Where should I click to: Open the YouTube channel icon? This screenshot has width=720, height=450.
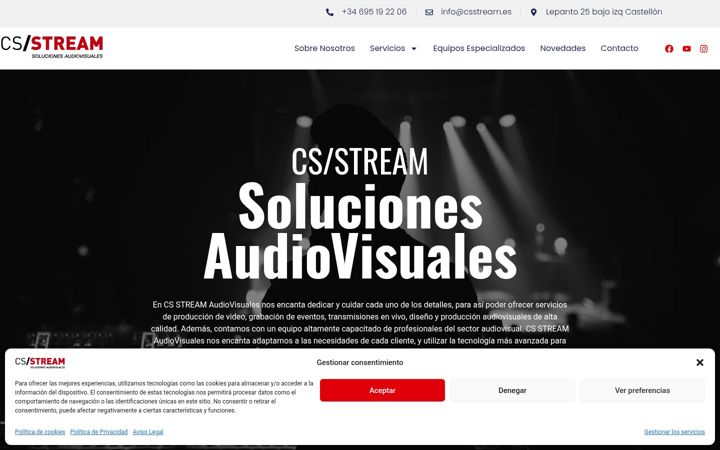[x=686, y=49]
